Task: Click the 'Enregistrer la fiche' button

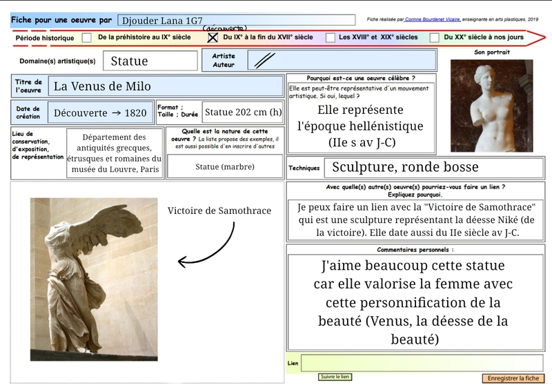Action: coord(513,378)
